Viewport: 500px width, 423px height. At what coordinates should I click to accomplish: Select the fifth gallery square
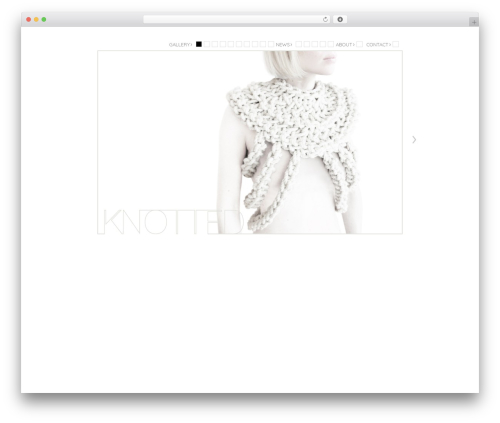pyautogui.click(x=231, y=44)
